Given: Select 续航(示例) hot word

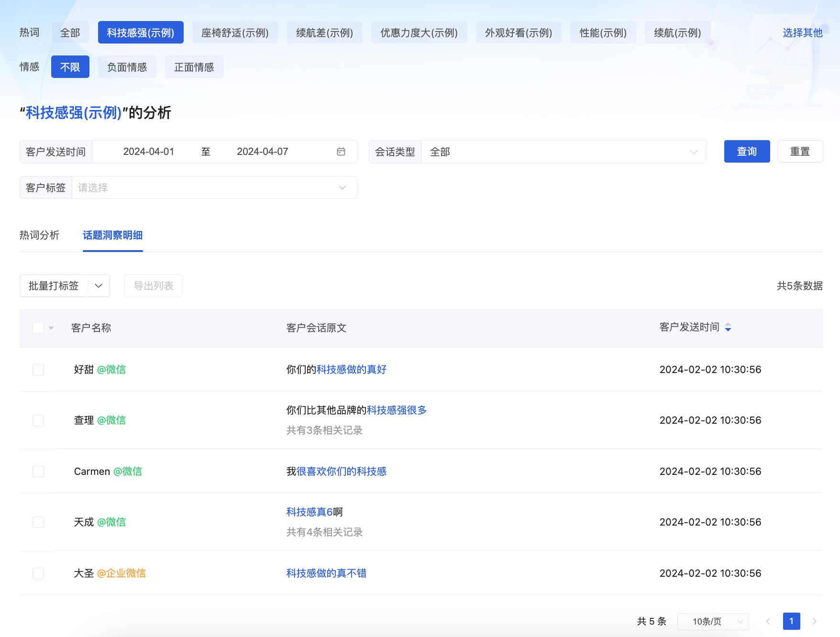Looking at the screenshot, I should coord(677,33).
